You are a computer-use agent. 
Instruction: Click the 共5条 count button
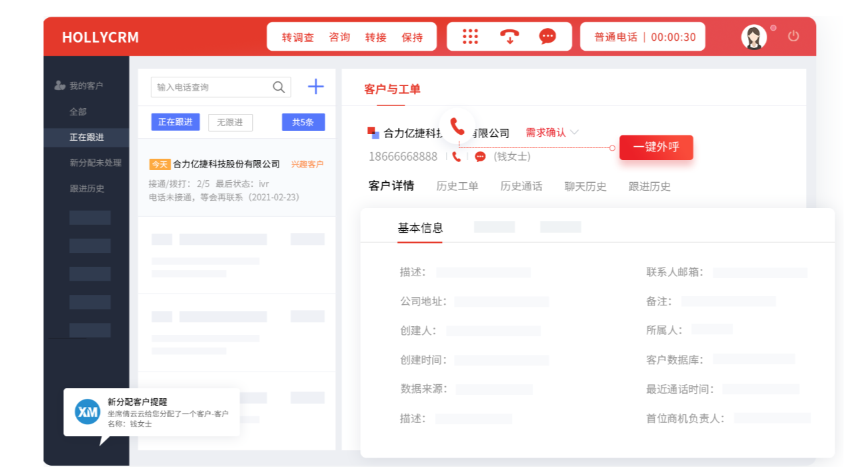[x=303, y=122]
